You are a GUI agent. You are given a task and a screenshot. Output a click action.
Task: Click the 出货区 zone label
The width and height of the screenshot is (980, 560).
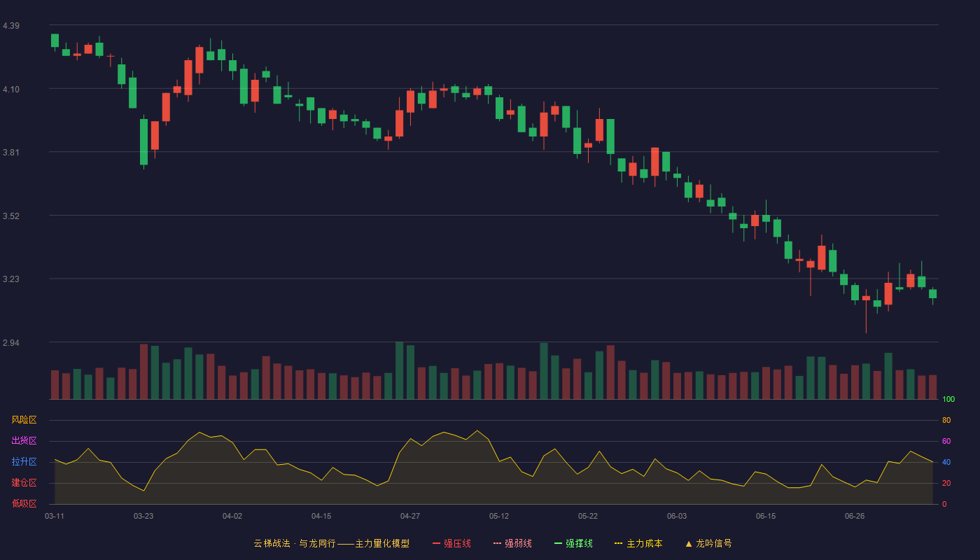24,441
